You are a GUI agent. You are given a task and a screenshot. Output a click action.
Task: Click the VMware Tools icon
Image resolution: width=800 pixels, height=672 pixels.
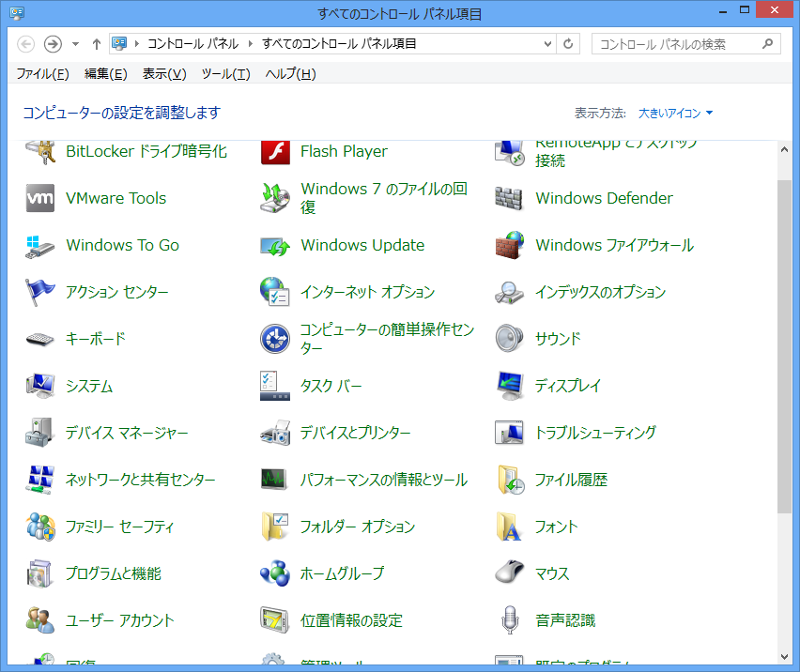tap(40, 198)
